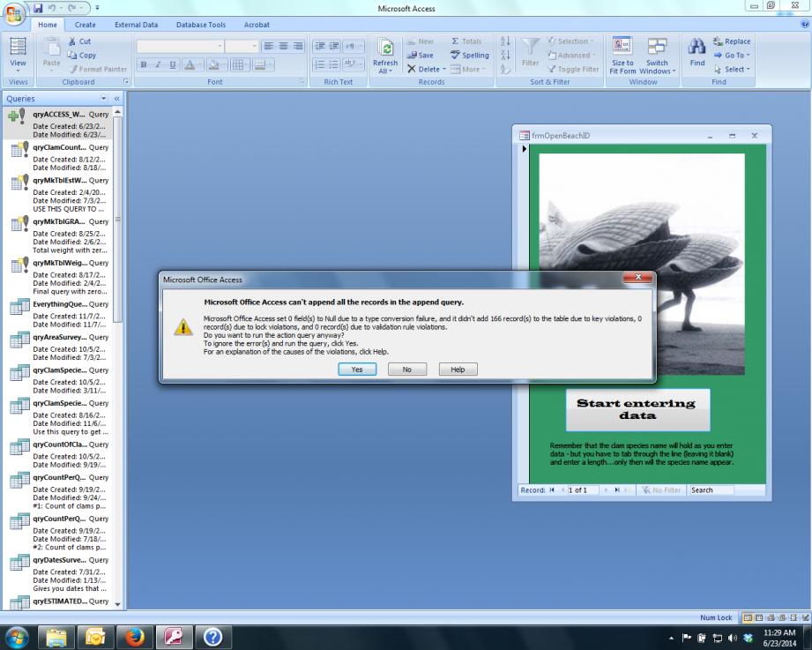Click clock showing 11:29 AM
Image resolution: width=812 pixels, height=650 pixels.
tap(779, 632)
